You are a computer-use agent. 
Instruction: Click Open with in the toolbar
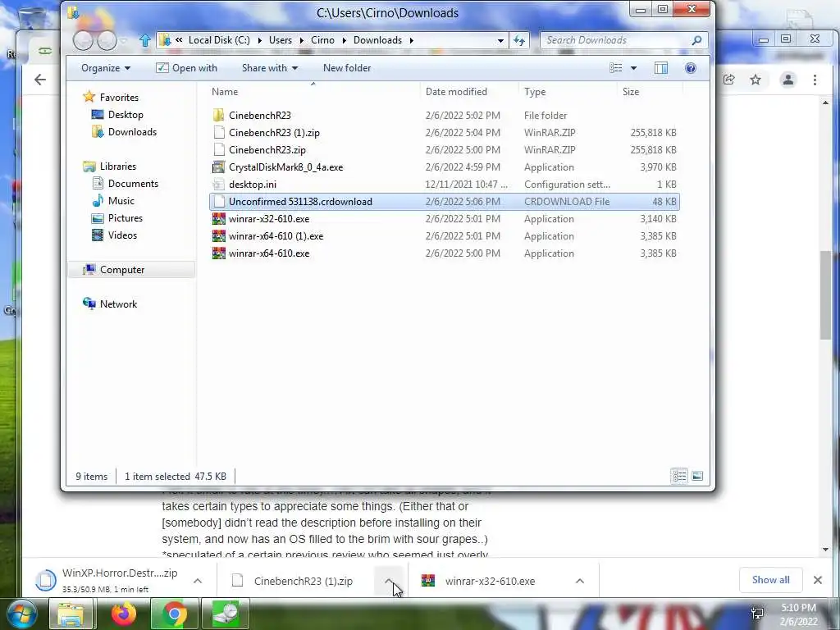coord(186,68)
